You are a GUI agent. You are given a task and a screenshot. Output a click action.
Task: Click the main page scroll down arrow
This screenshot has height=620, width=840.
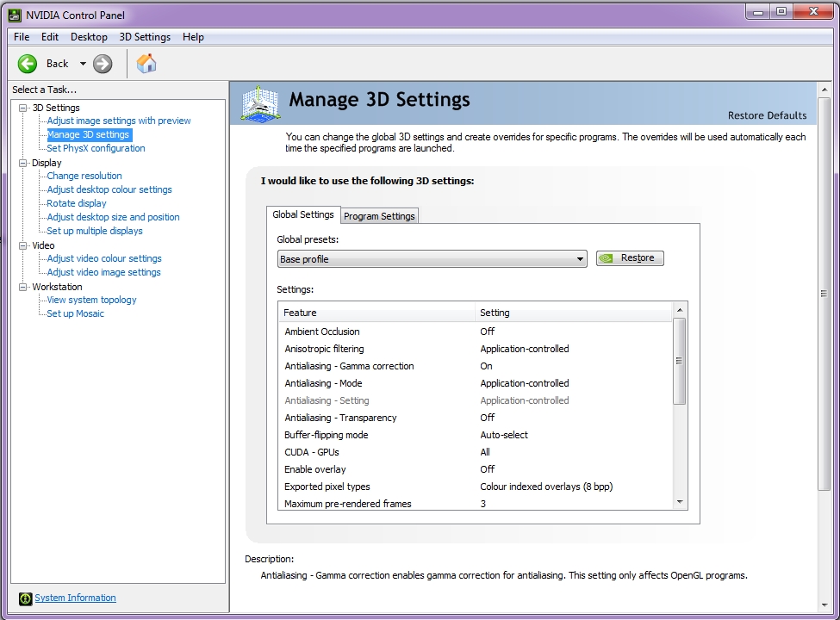coord(824,605)
